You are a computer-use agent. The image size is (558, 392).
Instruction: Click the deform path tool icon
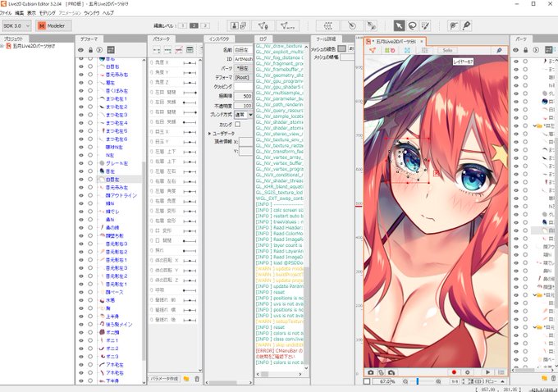(x=453, y=25)
